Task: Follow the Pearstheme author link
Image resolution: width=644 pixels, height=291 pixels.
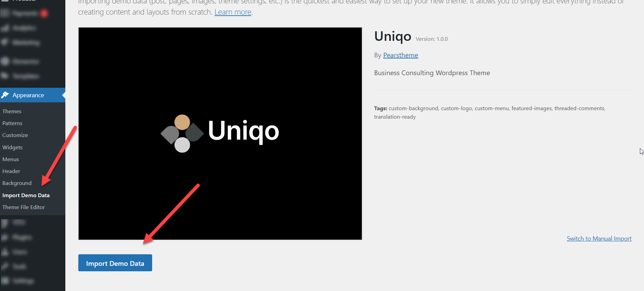Action: coord(400,55)
